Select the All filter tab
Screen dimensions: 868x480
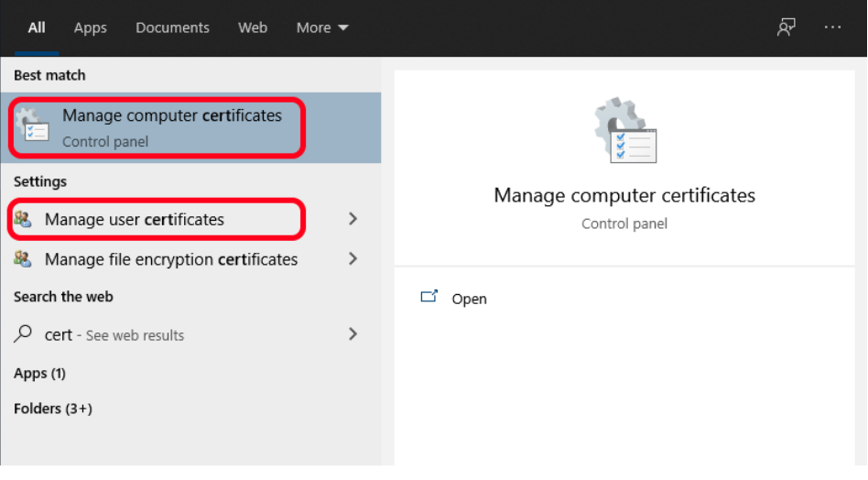(x=37, y=27)
